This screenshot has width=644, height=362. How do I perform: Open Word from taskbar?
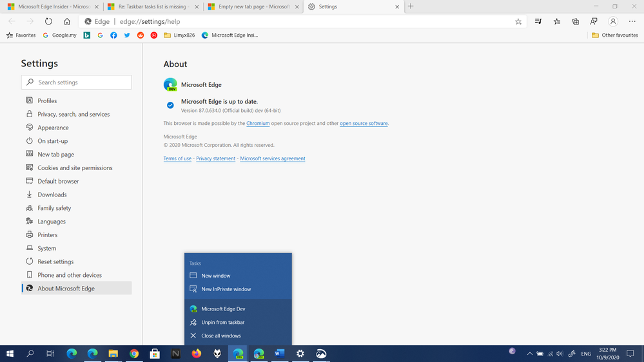tap(280, 354)
